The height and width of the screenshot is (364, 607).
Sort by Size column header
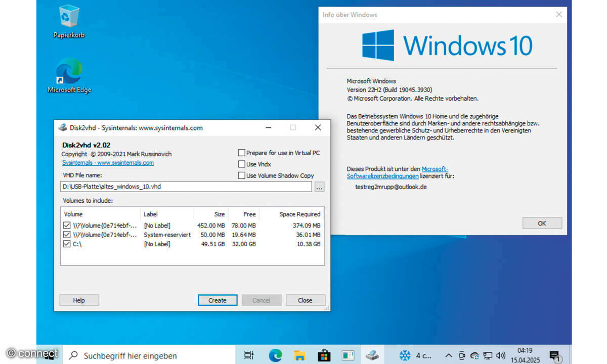211,214
